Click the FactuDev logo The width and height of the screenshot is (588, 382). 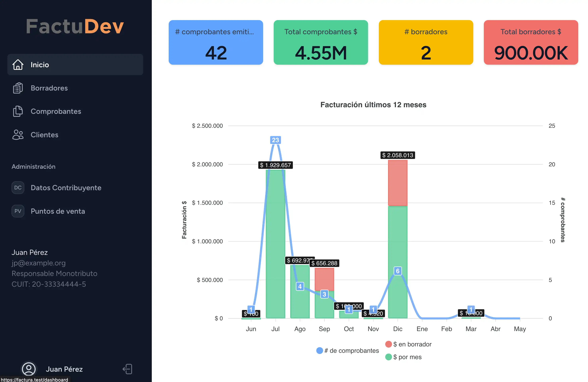(x=75, y=26)
